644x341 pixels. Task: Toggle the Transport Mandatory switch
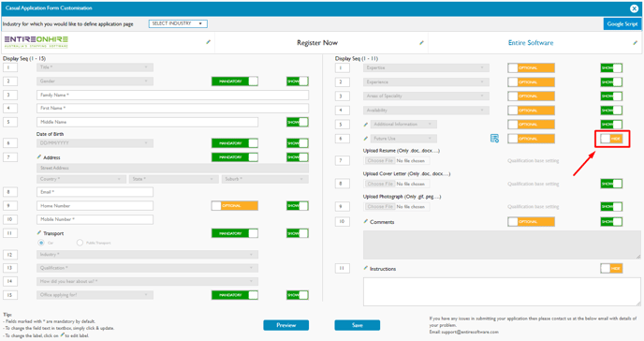235,233
